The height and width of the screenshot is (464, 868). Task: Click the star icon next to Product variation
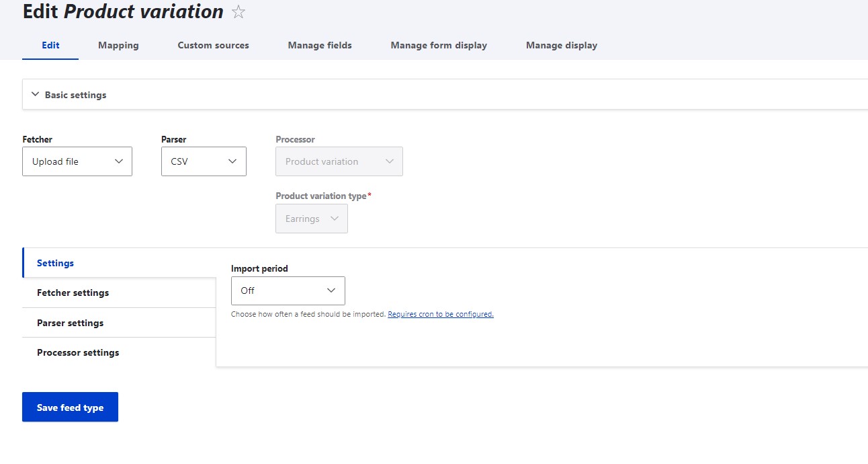tap(238, 11)
